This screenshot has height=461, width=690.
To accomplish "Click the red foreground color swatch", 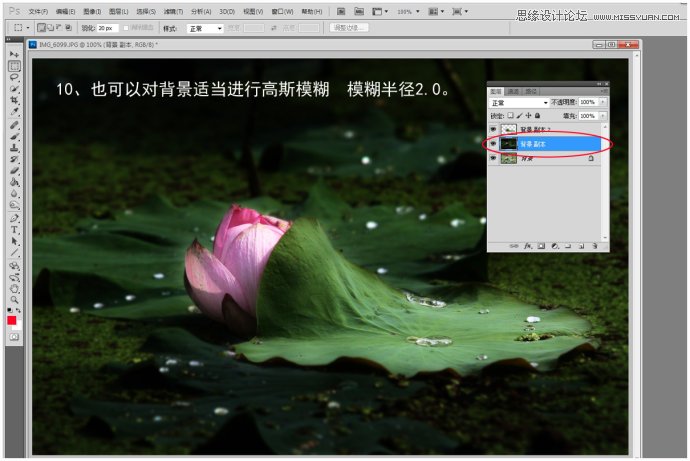I will tap(11, 321).
